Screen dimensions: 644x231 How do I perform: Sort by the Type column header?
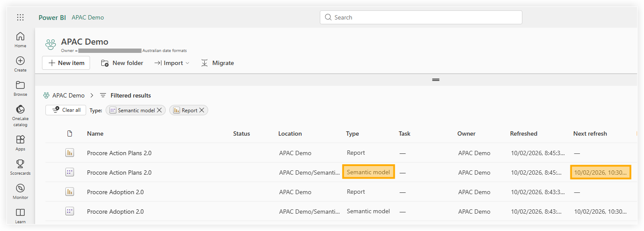[352, 133]
